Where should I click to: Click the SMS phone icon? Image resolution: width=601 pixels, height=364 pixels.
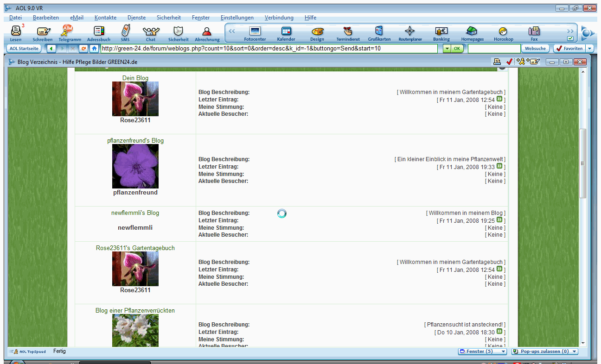coord(125,34)
